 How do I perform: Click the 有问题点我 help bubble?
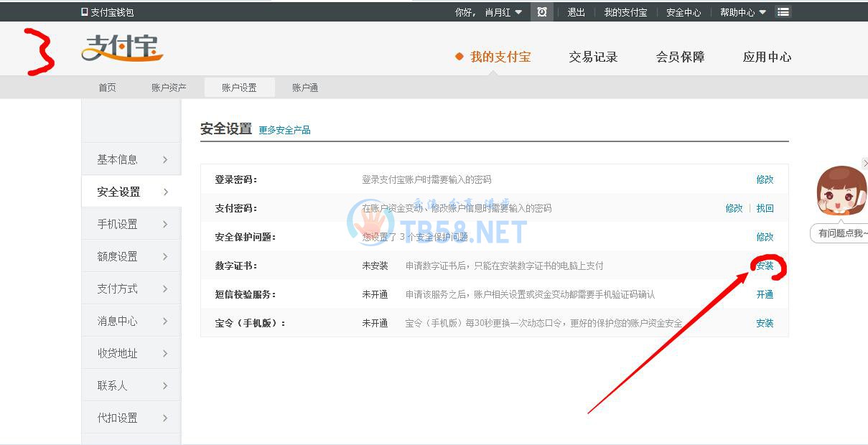click(x=840, y=233)
